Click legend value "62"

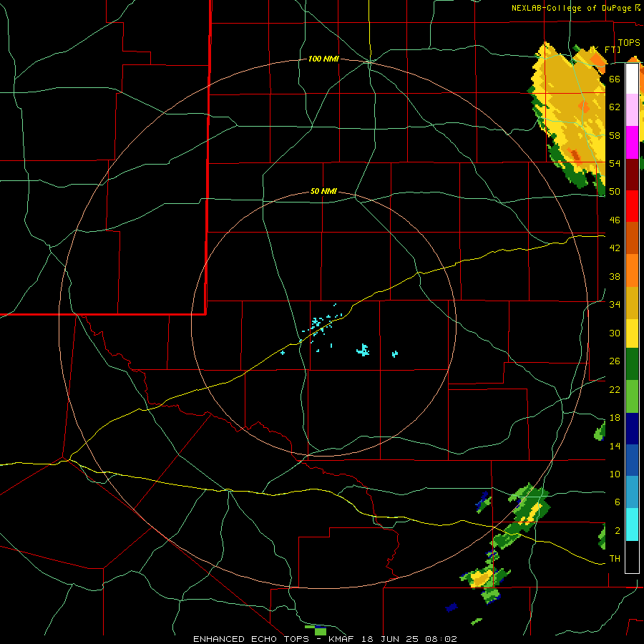(615, 107)
